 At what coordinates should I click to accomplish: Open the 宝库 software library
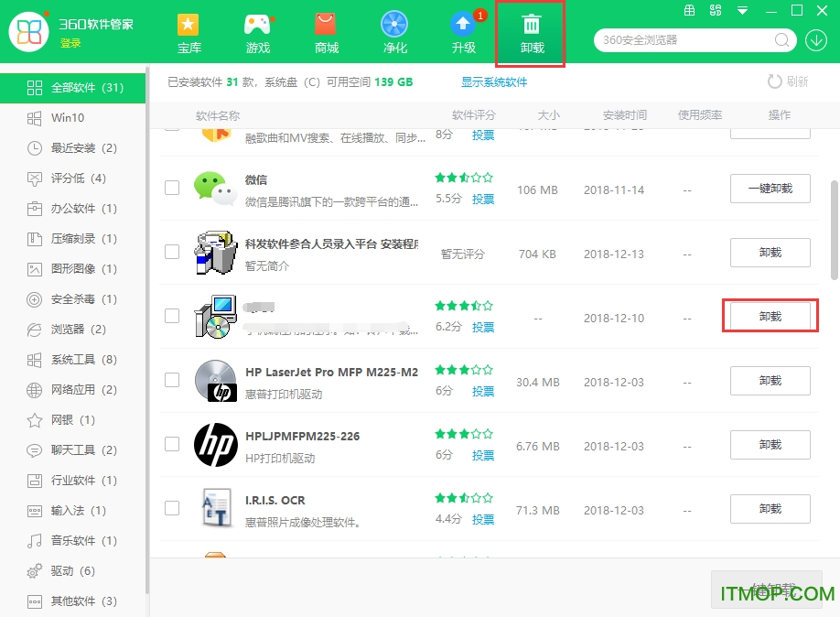[x=188, y=32]
